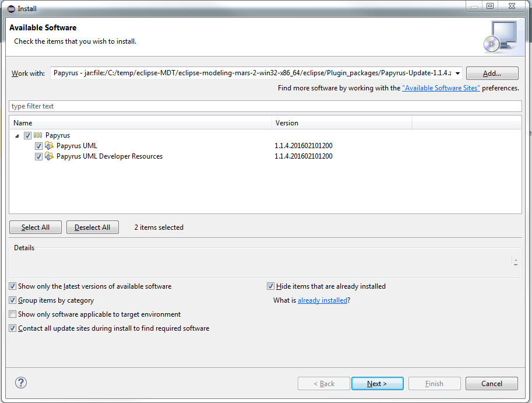Click Select All button
The width and height of the screenshot is (532, 403).
point(36,227)
